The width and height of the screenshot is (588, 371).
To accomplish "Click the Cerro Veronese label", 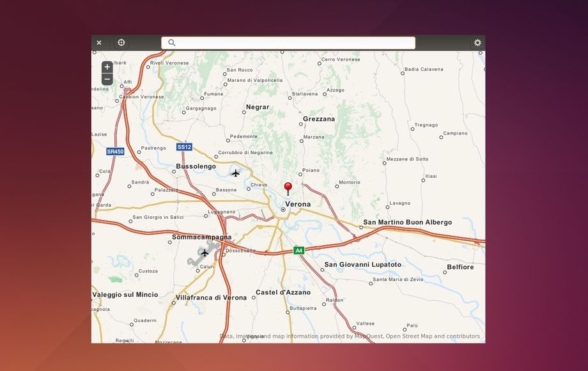I will (x=341, y=59).
